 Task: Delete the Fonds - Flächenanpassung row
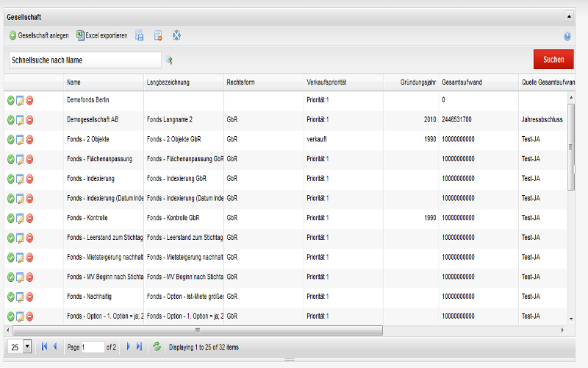[x=29, y=160]
